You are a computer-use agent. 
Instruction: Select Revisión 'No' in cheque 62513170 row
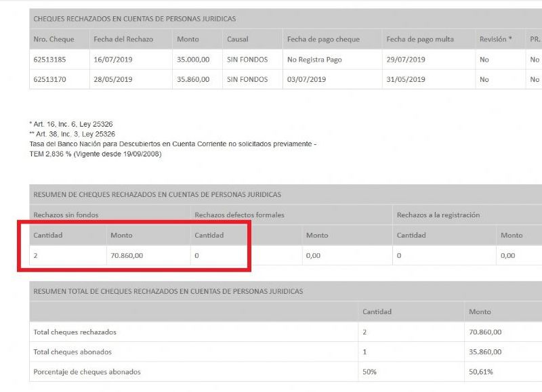pos(484,79)
